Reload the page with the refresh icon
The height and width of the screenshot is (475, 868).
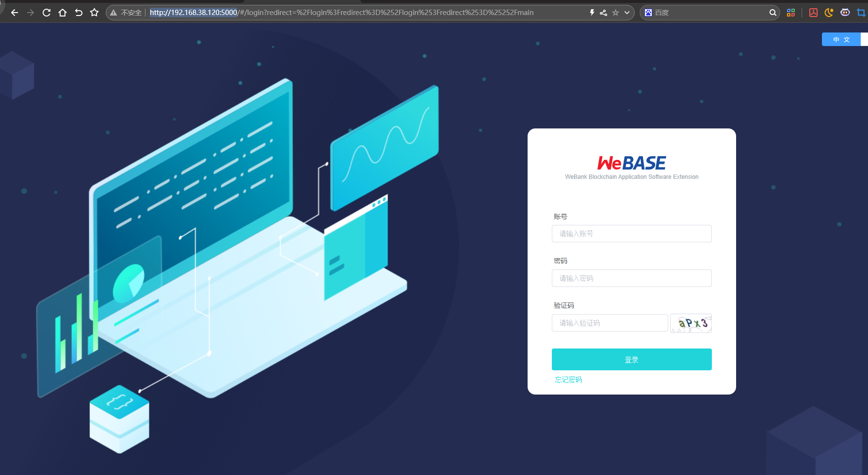tap(47, 13)
